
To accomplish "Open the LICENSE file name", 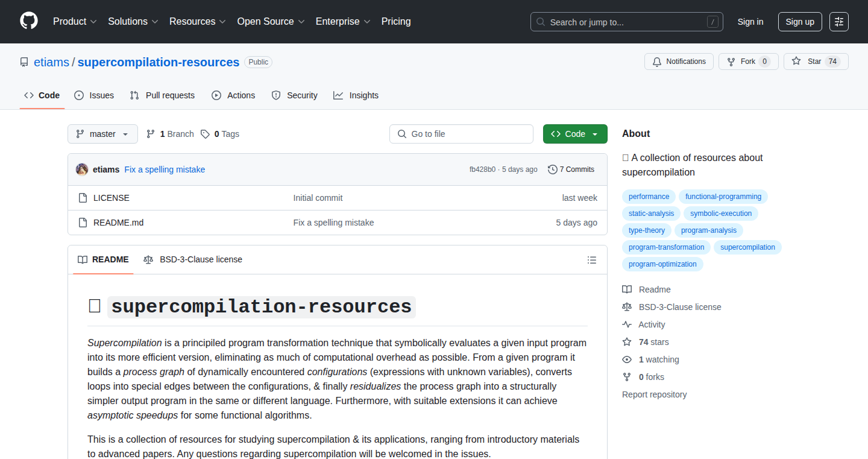I will (x=112, y=198).
